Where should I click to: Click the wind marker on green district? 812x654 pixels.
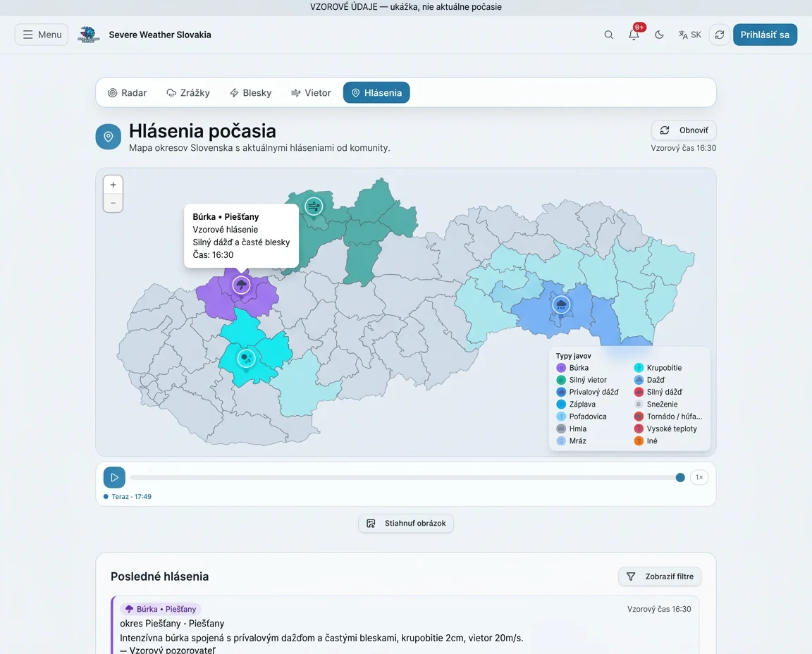(x=313, y=206)
